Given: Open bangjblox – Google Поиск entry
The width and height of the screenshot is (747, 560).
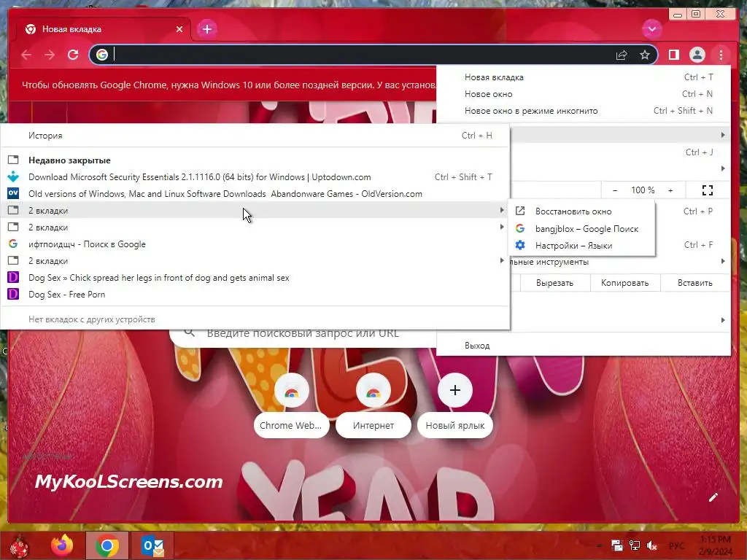Looking at the screenshot, I should point(582,228).
